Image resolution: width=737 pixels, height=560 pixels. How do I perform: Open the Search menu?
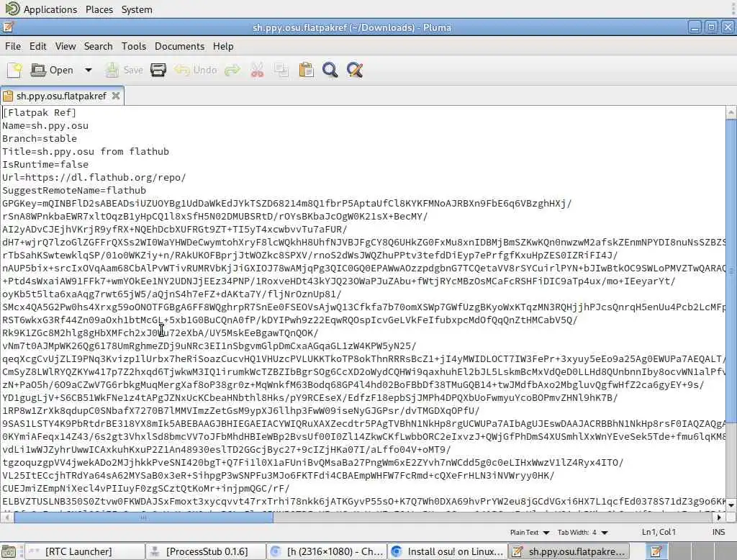point(98,46)
